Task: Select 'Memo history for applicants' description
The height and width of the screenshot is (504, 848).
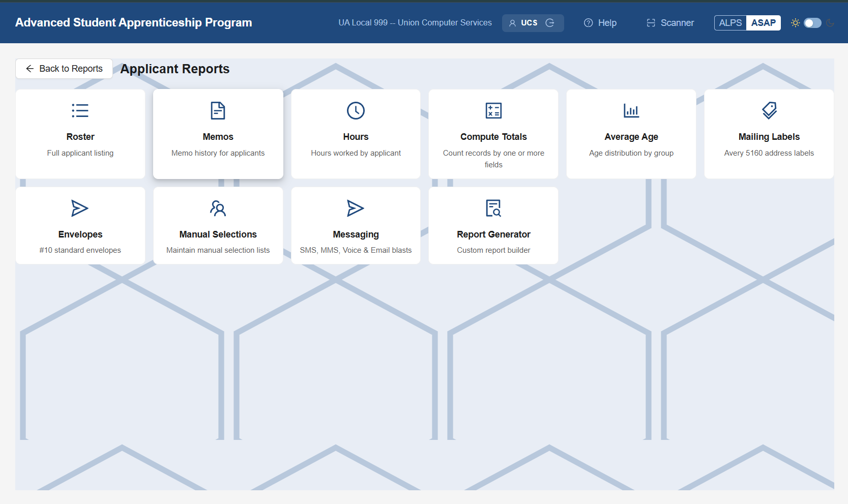Action: click(x=218, y=153)
